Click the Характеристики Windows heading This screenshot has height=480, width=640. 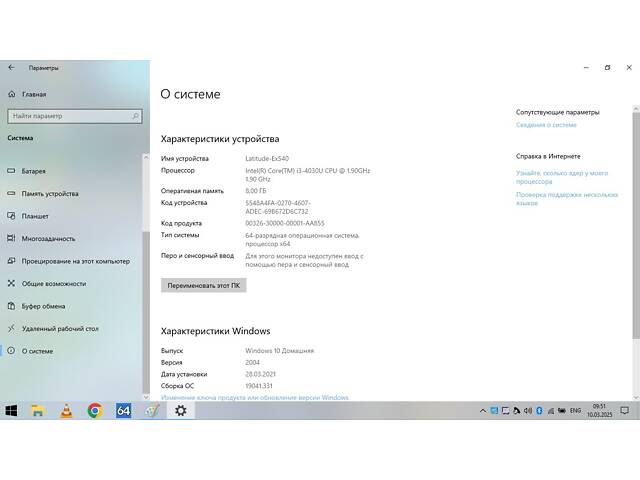pos(216,331)
